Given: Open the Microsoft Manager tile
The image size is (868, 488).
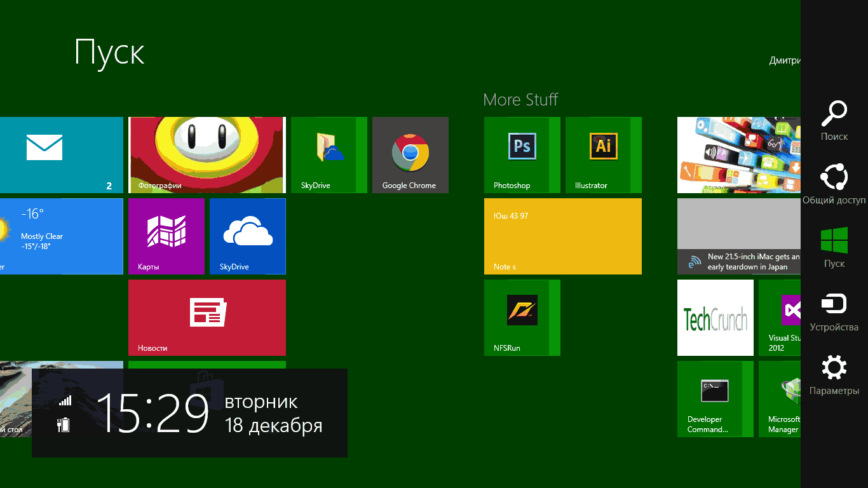Looking at the screenshot, I should point(780,399).
